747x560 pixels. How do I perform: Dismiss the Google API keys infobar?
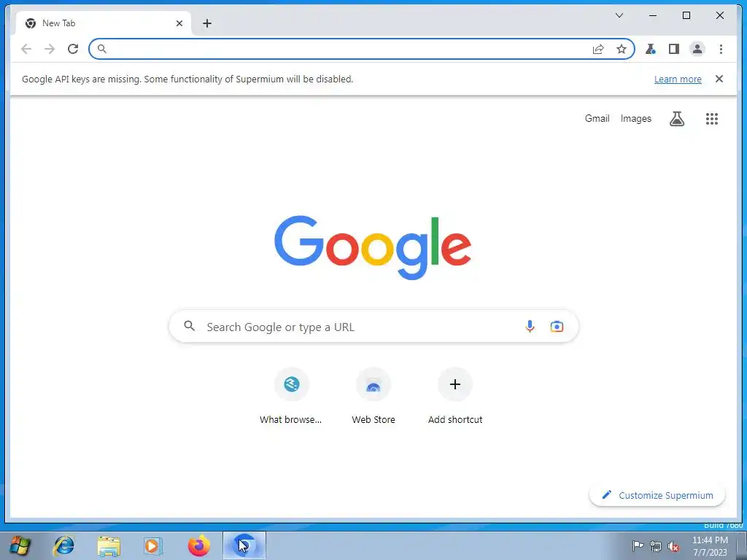pyautogui.click(x=719, y=79)
